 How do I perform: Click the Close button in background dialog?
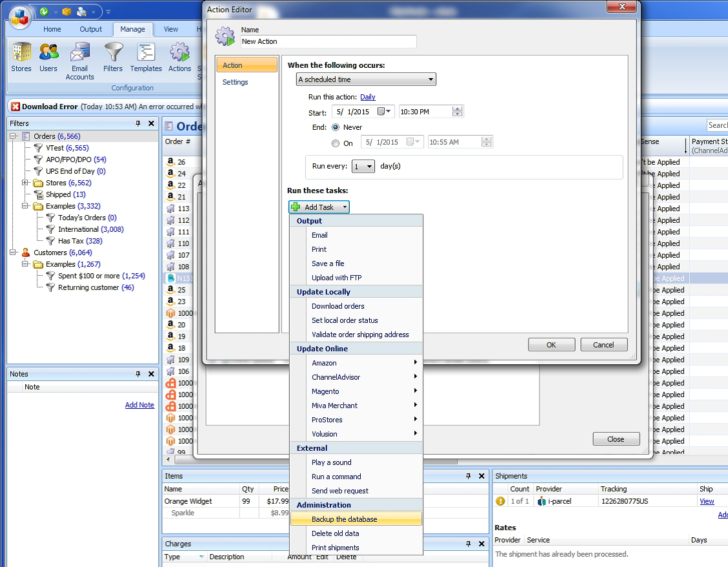coord(616,439)
